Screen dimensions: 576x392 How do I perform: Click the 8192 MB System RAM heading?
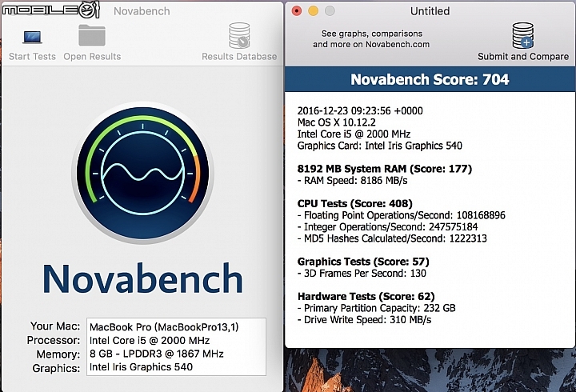[385, 169]
